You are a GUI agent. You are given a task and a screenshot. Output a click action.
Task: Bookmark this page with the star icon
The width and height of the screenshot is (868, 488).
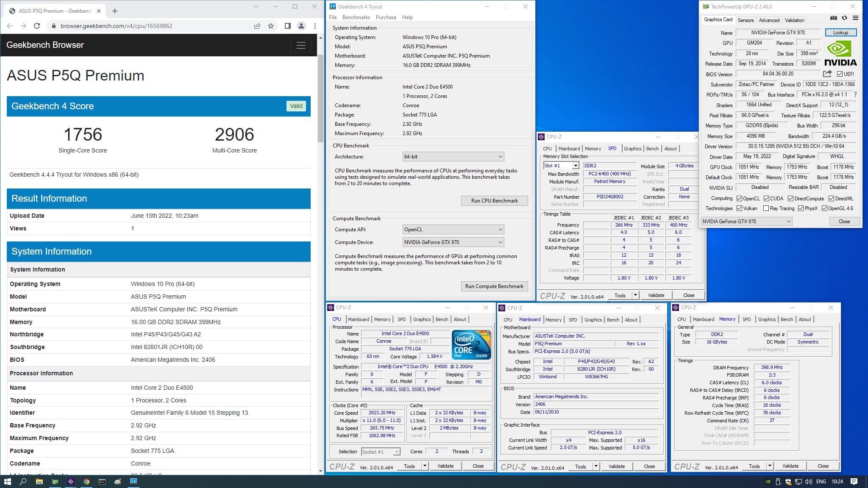pos(271,26)
